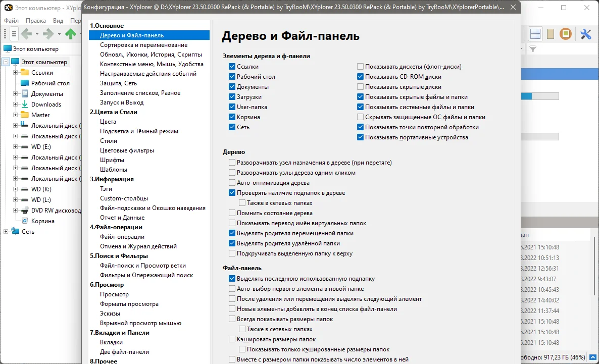Screen dimensions: 599x364
Task: Uncheck Показывать системные файлы и папки
Action: point(360,107)
